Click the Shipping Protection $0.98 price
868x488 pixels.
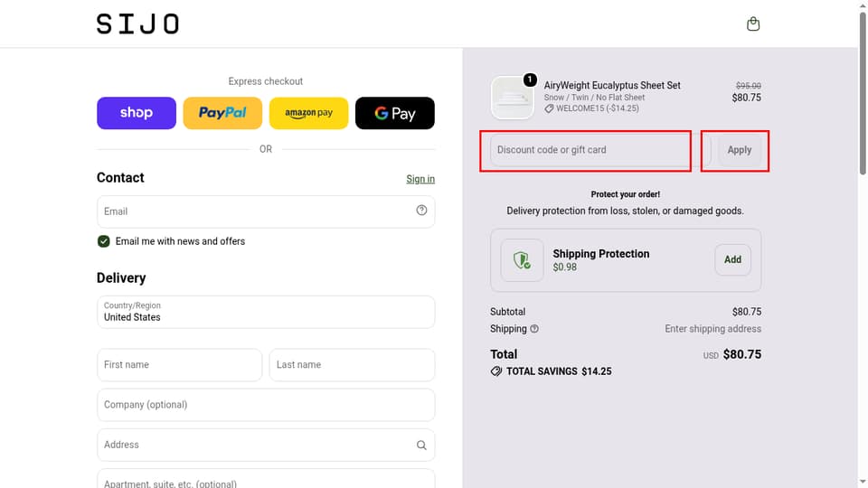coord(564,267)
